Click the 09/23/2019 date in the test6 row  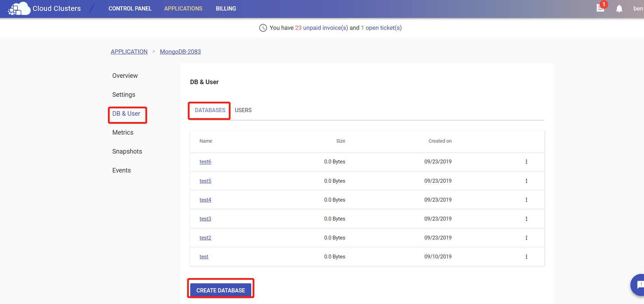coord(438,162)
